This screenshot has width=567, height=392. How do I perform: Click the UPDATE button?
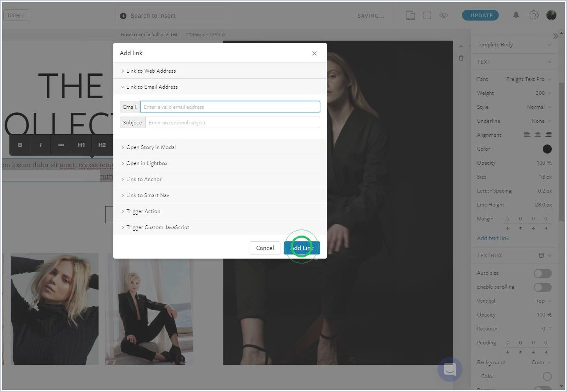pos(480,15)
